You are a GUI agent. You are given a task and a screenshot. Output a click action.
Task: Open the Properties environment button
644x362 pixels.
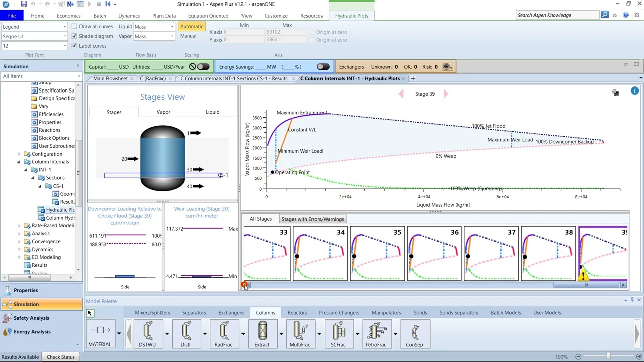click(x=41, y=290)
